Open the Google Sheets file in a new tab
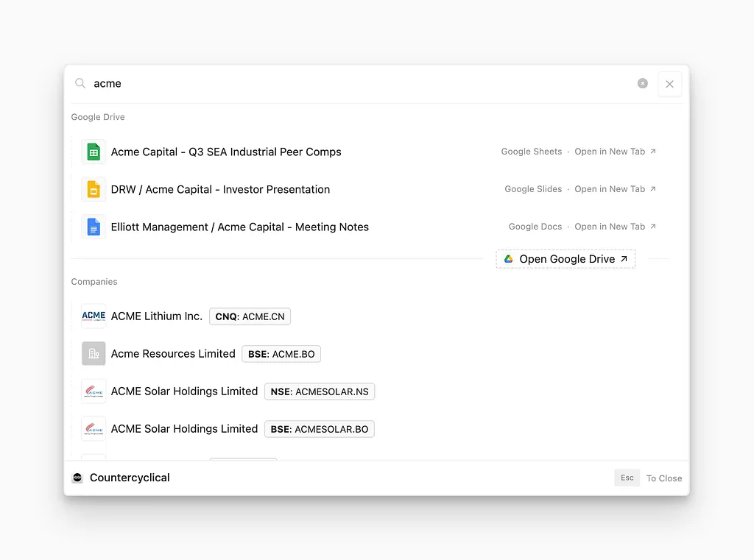 [615, 152]
